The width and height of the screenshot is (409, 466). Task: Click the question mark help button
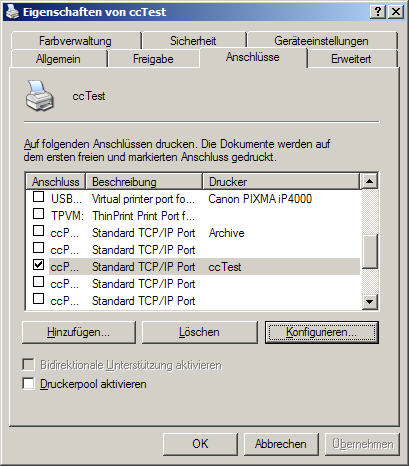click(377, 12)
